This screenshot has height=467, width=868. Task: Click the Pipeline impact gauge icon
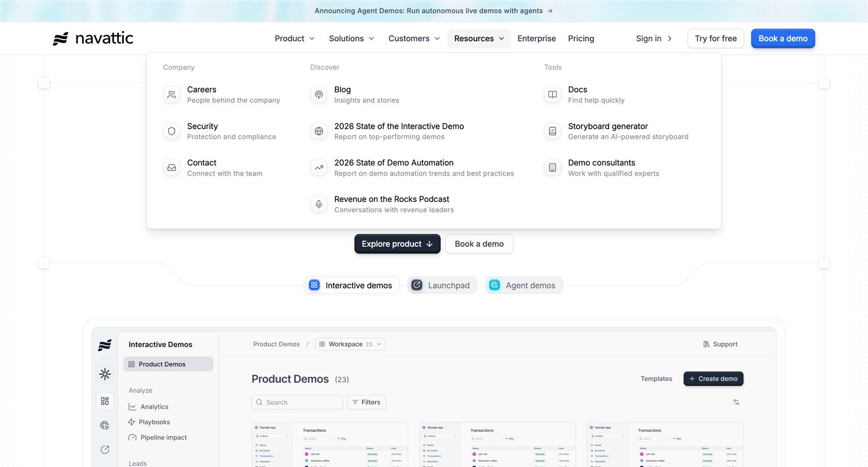tap(132, 438)
